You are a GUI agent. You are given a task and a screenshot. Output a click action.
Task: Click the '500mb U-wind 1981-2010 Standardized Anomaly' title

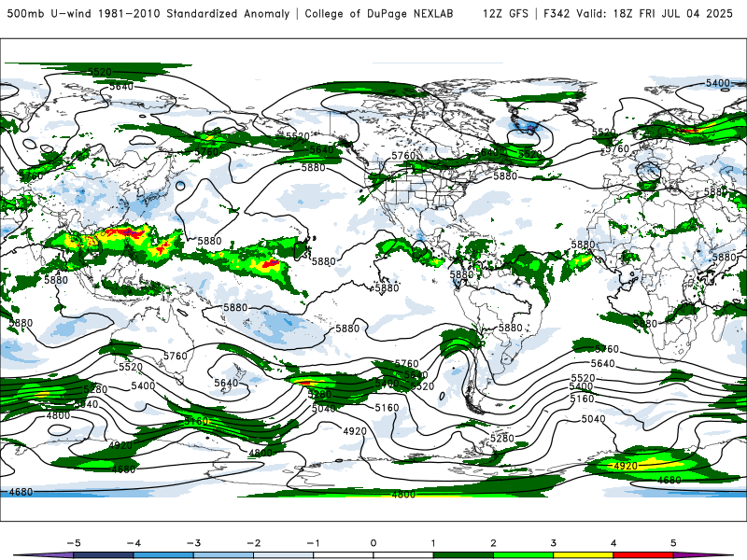pos(148,14)
